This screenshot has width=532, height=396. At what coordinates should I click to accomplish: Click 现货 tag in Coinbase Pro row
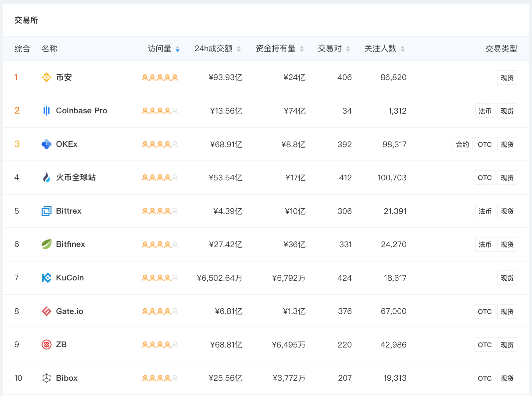click(x=507, y=111)
